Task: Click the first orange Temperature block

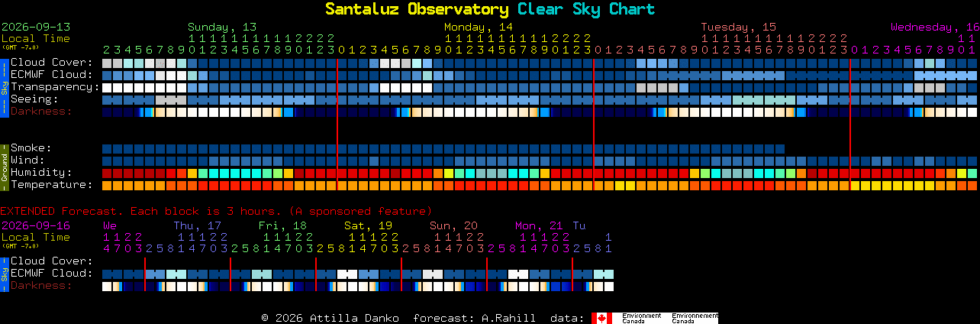Action: tap(107, 185)
